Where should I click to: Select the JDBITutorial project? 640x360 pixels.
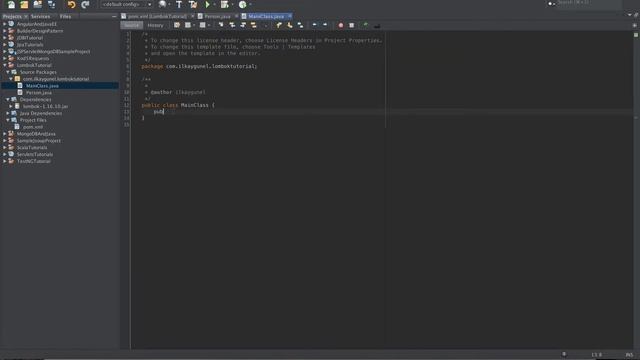(29, 38)
